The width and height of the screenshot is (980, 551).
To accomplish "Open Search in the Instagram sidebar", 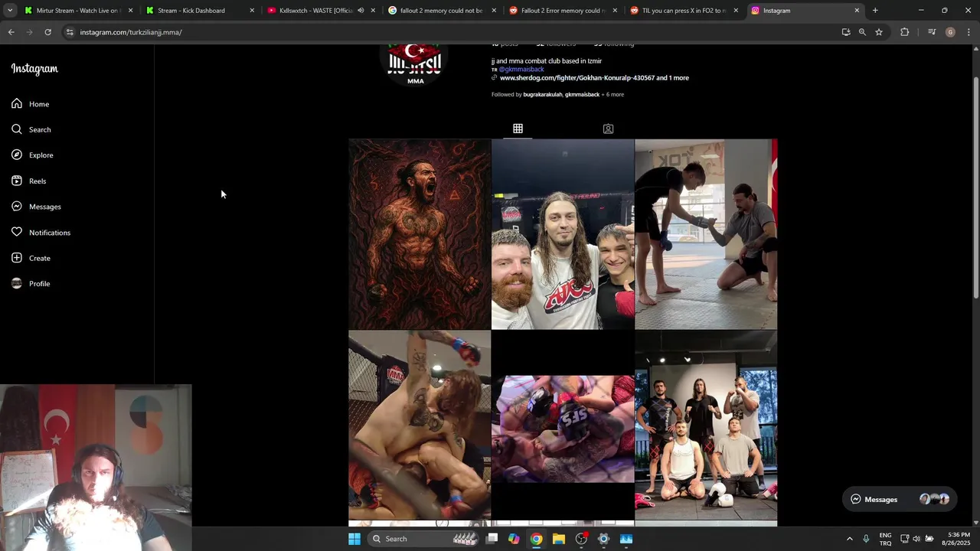I will pyautogui.click(x=31, y=129).
